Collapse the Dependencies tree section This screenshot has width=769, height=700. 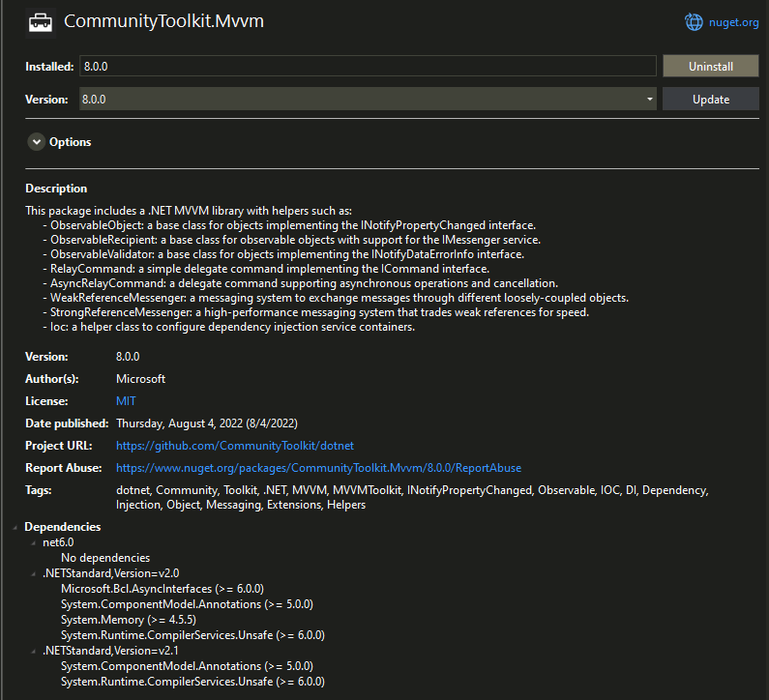(15, 528)
